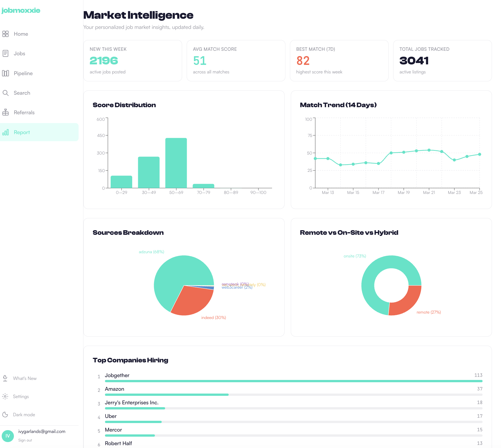Image resolution: width=501 pixels, height=448 pixels.
Task: Click the Best Match (7D) card
Action: (x=339, y=61)
